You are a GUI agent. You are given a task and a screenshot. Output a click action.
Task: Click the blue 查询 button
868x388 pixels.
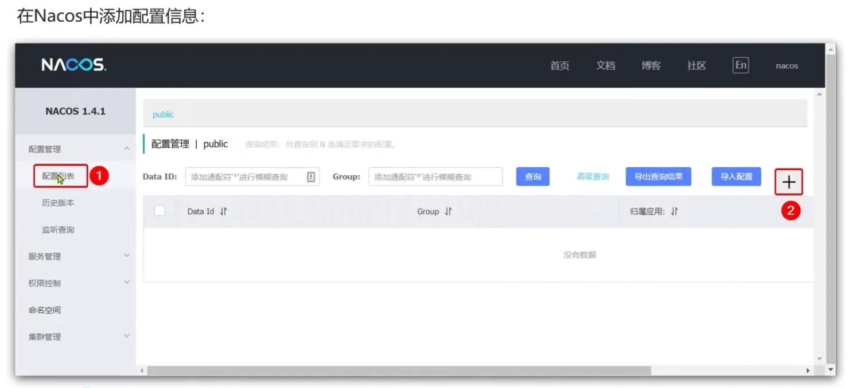532,177
